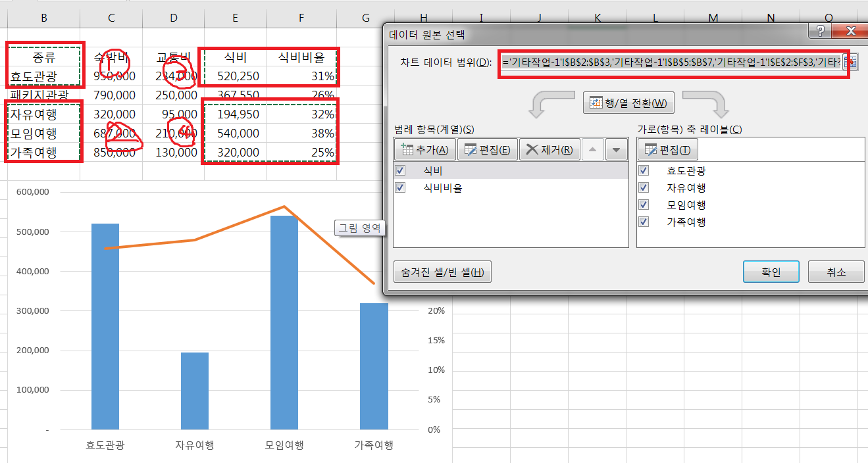
Task: Toggle the 가족여행 category checkbox
Action: click(644, 222)
